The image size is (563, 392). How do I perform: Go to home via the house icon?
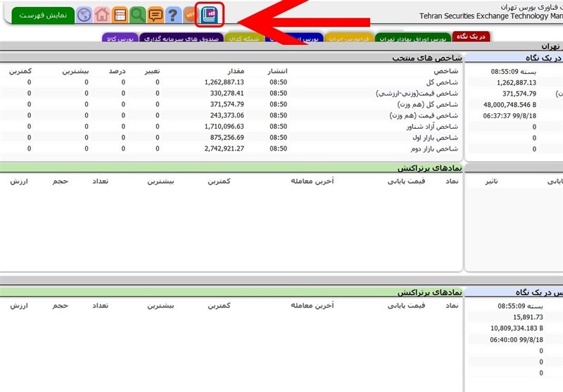(103, 15)
